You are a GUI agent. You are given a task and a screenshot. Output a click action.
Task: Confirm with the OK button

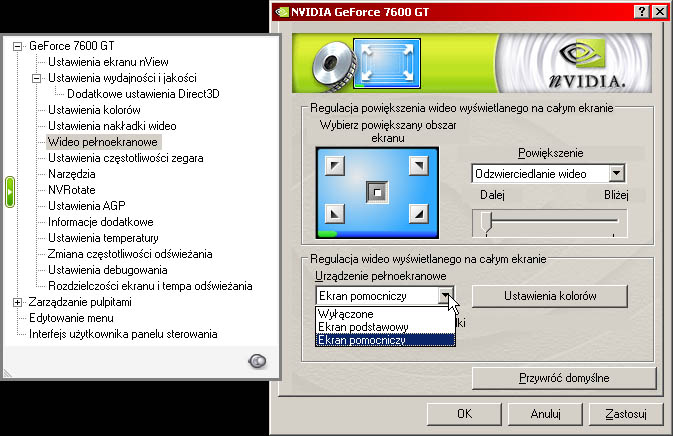[464, 414]
